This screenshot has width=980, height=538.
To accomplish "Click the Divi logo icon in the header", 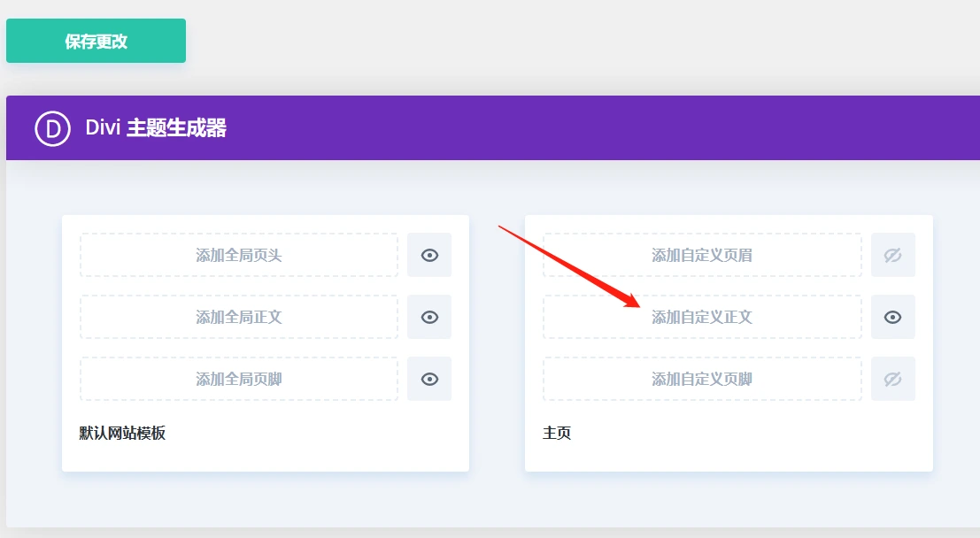I will 52,127.
